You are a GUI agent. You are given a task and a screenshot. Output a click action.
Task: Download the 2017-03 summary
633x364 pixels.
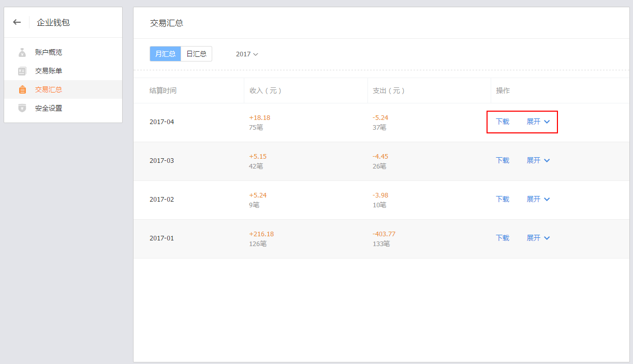pos(503,160)
